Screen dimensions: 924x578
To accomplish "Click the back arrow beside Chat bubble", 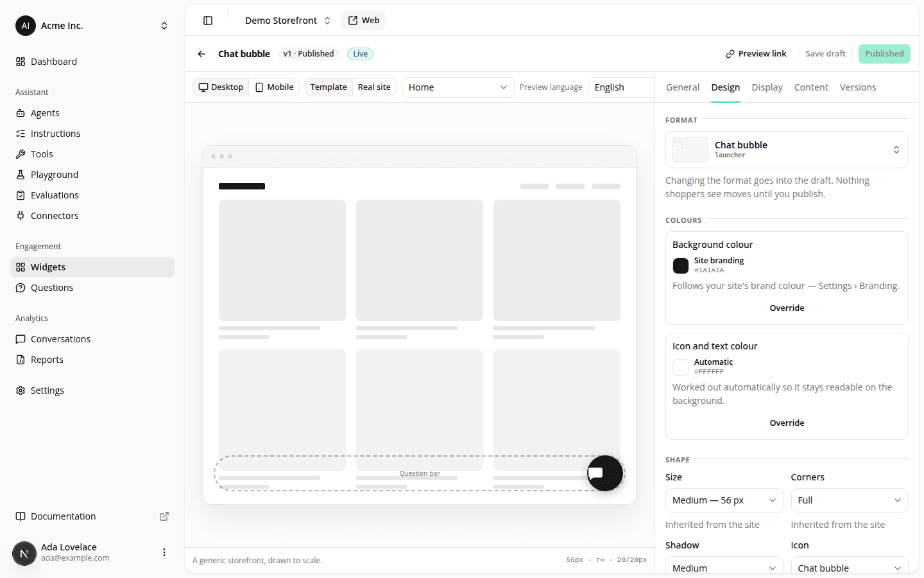I will pos(201,54).
